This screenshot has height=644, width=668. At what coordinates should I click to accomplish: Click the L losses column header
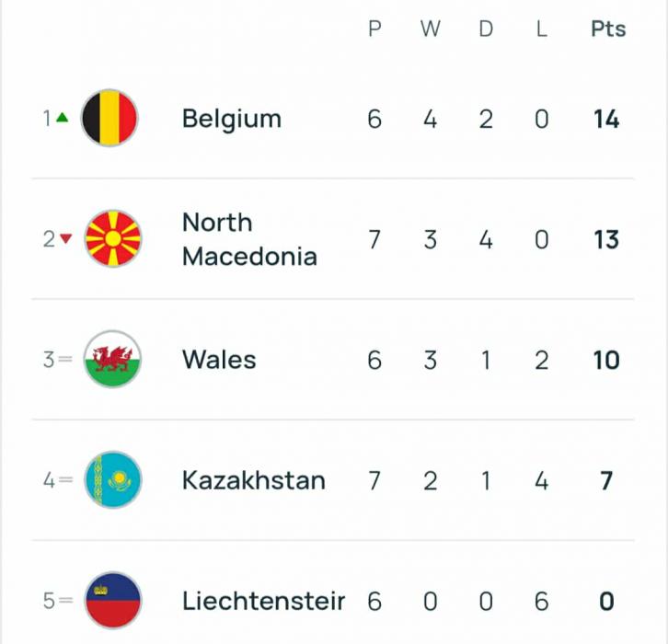[542, 29]
